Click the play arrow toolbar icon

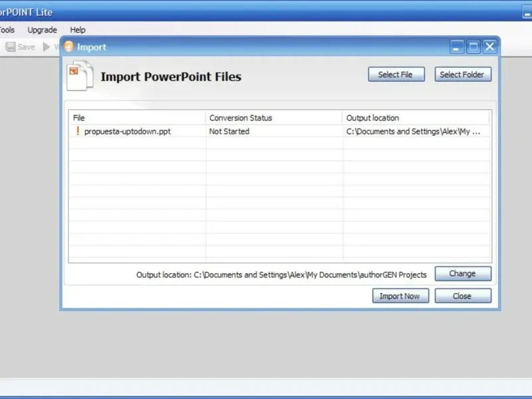coord(47,47)
